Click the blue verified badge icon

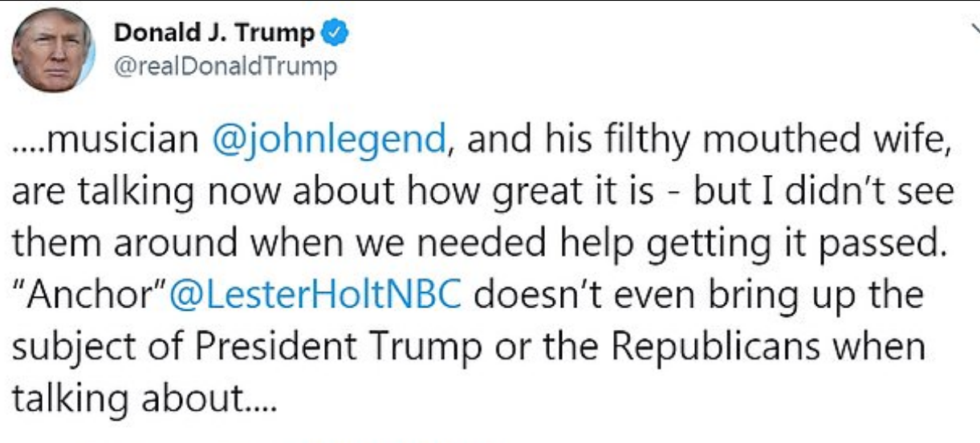[335, 34]
